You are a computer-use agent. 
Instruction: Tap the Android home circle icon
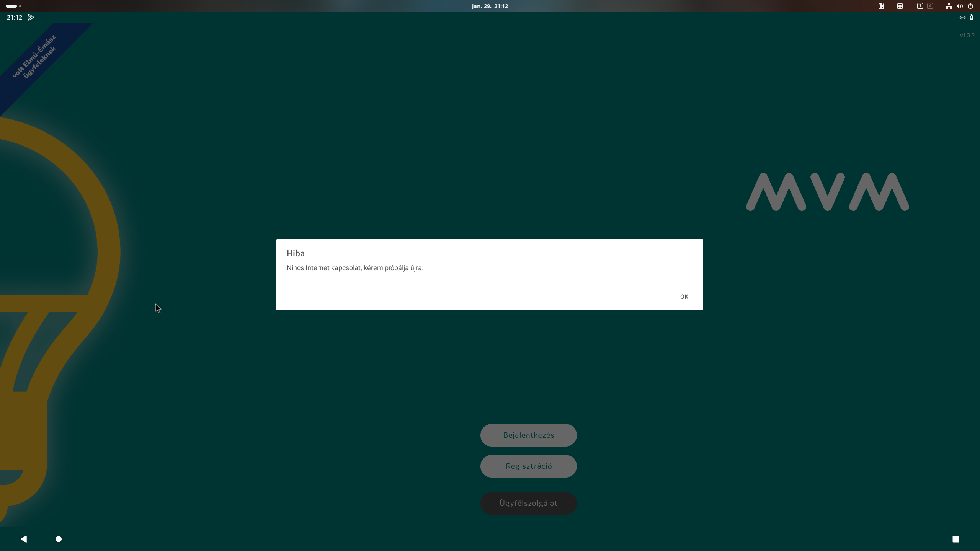(59, 539)
